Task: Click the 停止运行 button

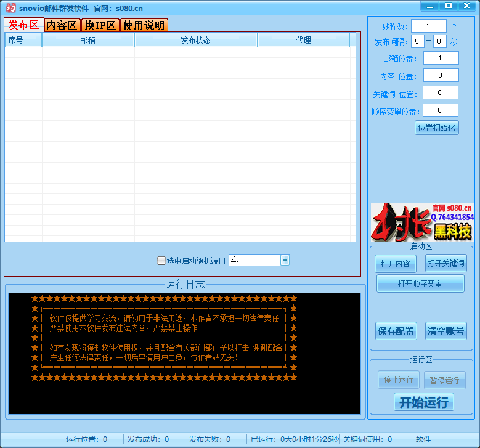Action: 398,380
